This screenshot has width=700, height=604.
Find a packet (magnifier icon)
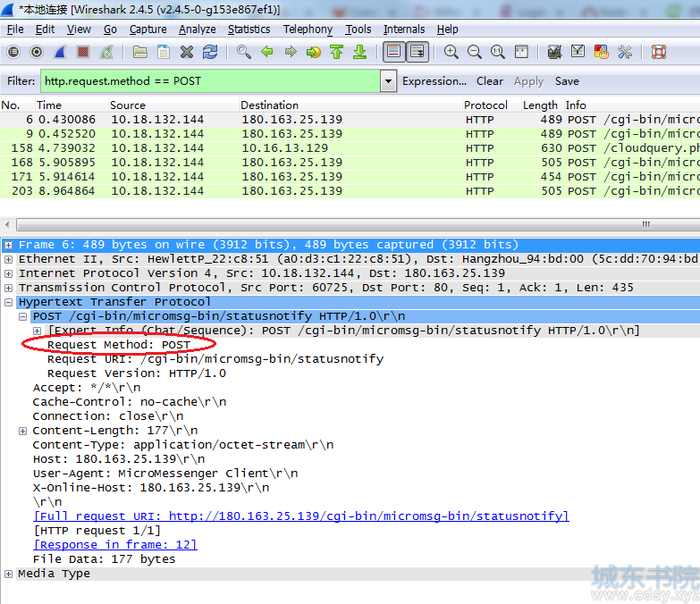coord(244,52)
